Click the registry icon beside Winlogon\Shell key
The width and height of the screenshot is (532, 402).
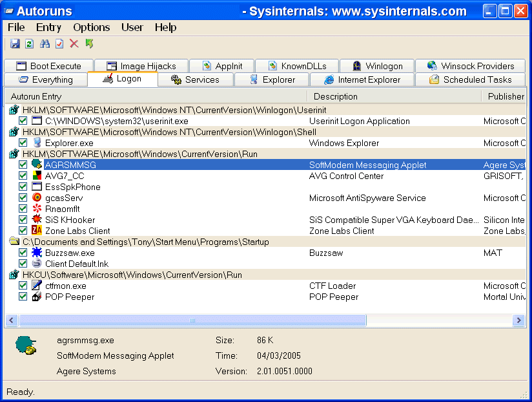[x=14, y=131]
